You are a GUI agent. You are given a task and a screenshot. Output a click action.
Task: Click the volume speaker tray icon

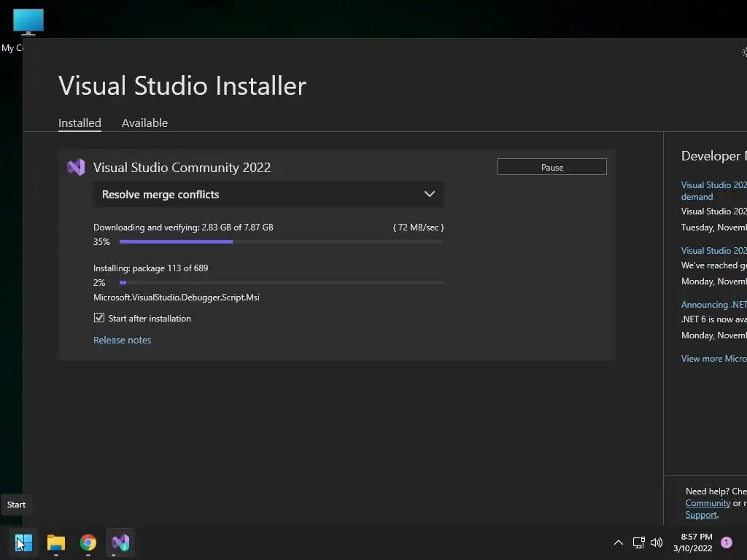coord(657,542)
